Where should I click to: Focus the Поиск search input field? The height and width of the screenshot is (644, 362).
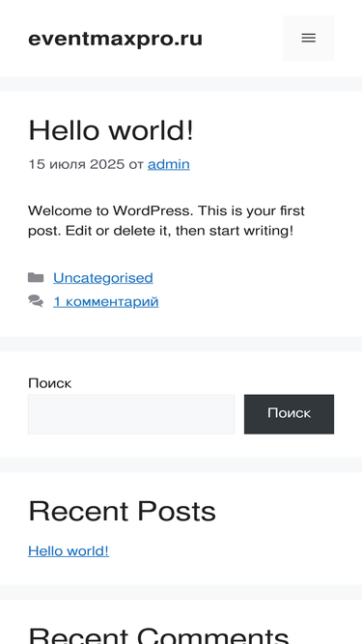click(131, 414)
